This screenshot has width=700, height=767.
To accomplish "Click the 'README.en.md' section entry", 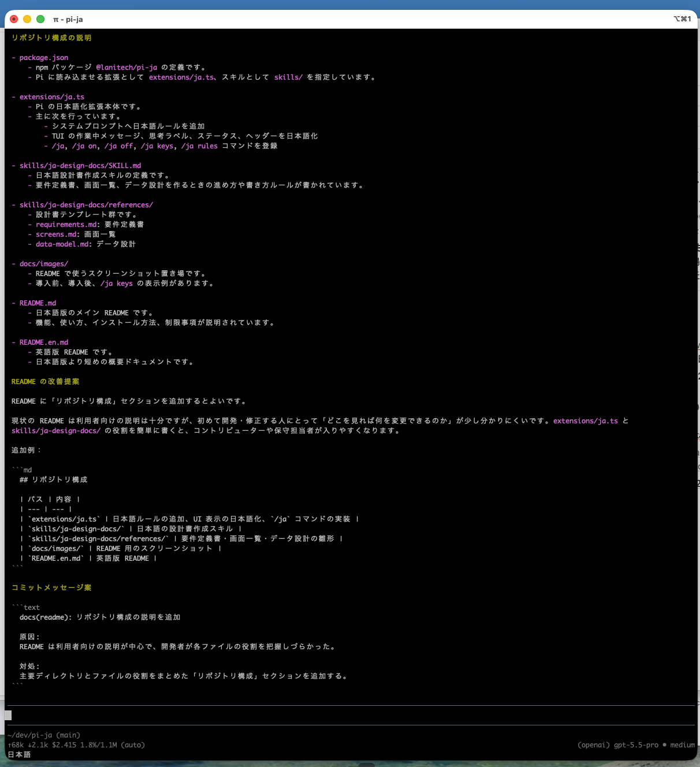I will point(44,342).
